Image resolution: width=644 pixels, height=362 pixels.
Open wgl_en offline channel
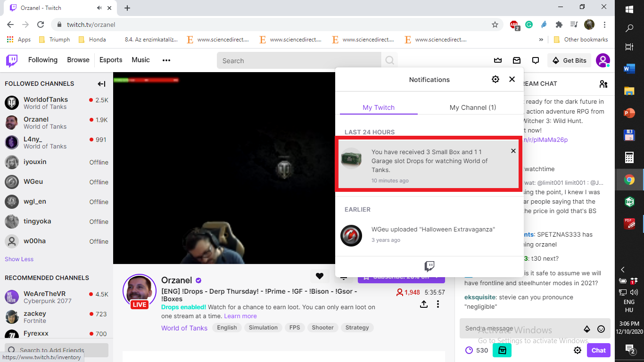tap(57, 202)
